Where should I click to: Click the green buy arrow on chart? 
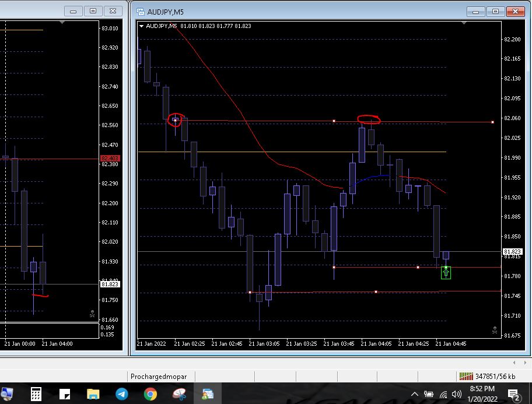(446, 272)
